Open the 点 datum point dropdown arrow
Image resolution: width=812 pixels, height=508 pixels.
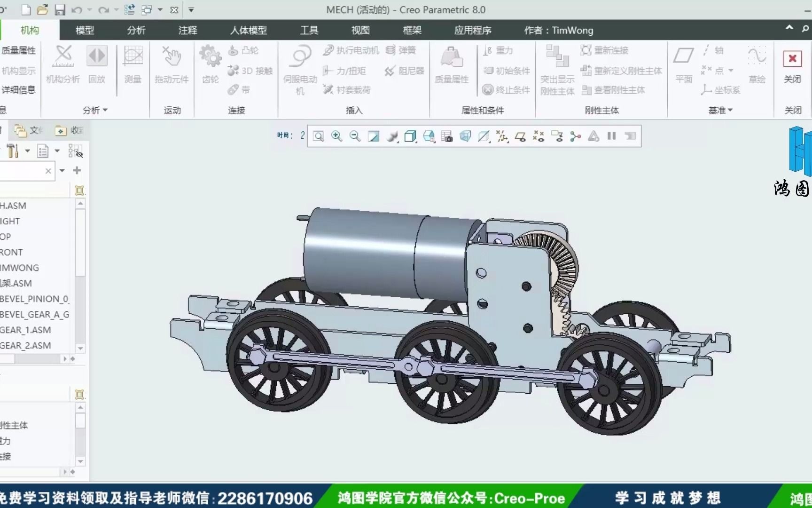click(x=729, y=71)
